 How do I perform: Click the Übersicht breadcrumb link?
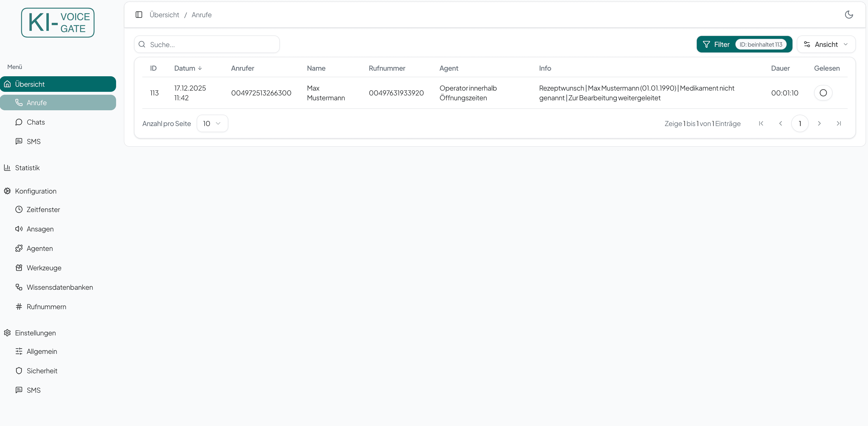164,15
